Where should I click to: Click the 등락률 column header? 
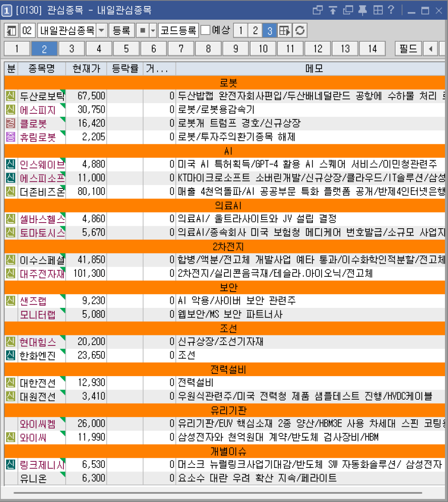(125, 69)
